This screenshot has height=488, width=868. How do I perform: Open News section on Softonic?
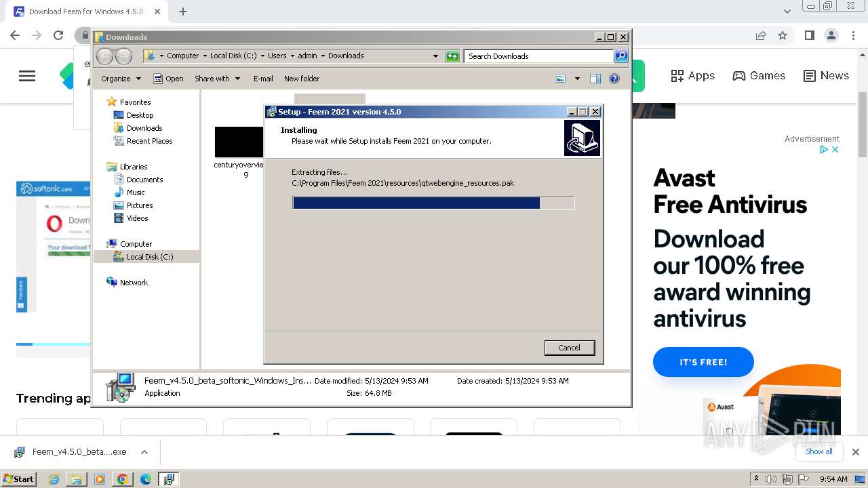point(826,76)
